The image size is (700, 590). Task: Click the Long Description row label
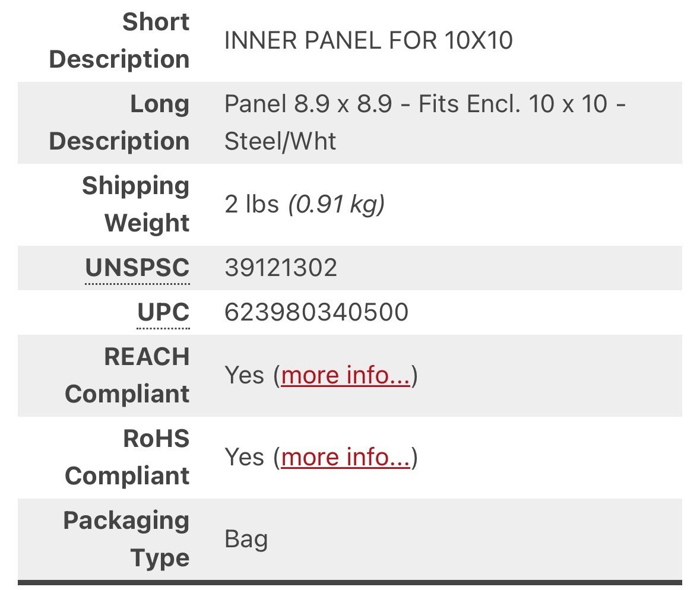[x=119, y=122]
